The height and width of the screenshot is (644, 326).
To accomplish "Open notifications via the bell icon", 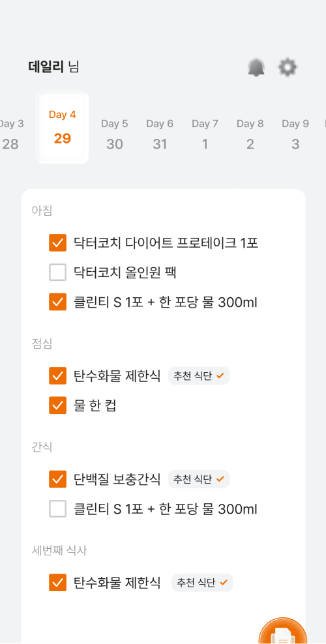I will pos(256,67).
